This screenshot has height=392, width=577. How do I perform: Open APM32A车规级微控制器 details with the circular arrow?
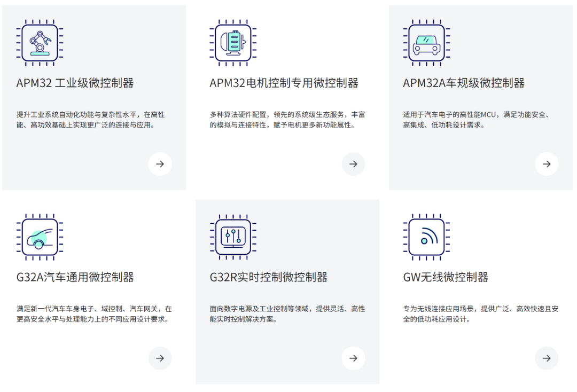(547, 164)
